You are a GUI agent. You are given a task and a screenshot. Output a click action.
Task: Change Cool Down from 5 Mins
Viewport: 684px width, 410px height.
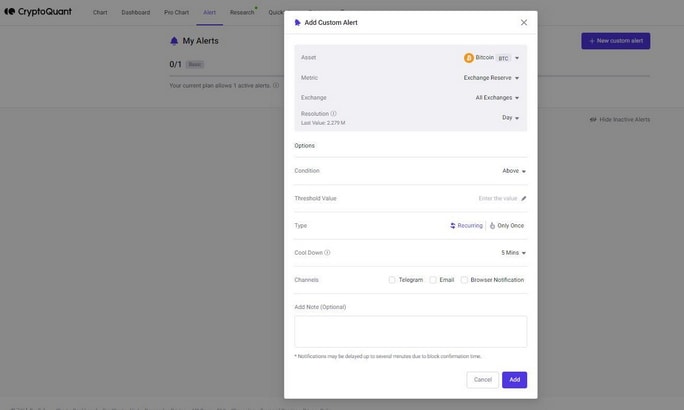pos(513,253)
